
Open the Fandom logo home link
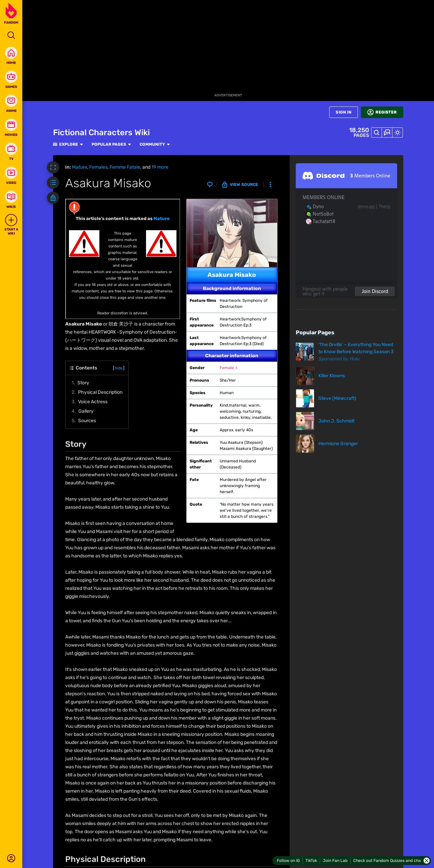[x=11, y=14]
